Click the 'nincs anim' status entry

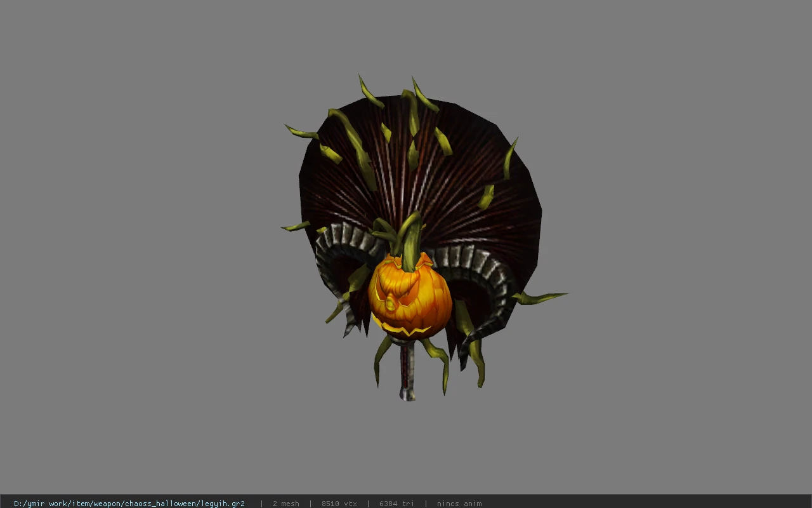click(x=459, y=504)
